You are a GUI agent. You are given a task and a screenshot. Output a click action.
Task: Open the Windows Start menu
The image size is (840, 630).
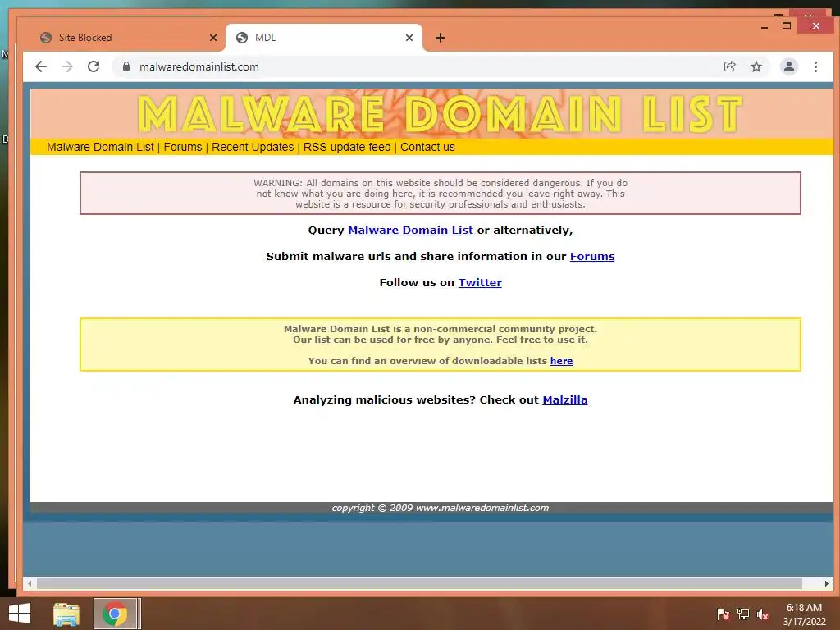point(20,614)
